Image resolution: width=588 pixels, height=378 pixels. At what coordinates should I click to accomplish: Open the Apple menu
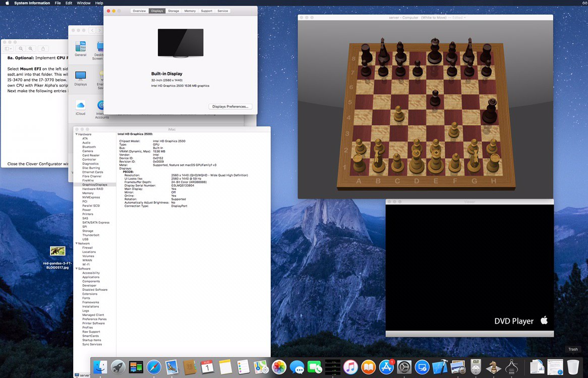[7, 3]
